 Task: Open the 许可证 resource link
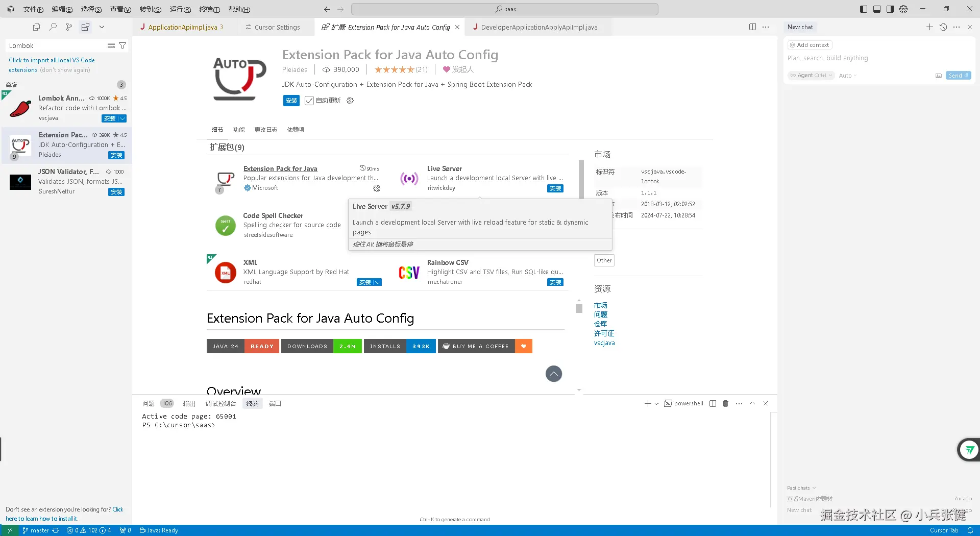[x=604, y=333]
